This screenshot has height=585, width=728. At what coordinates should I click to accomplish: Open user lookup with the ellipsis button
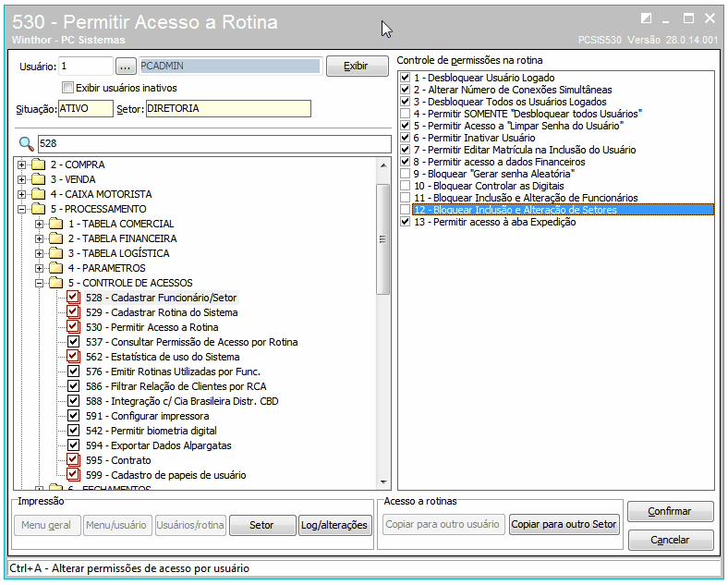click(x=125, y=67)
